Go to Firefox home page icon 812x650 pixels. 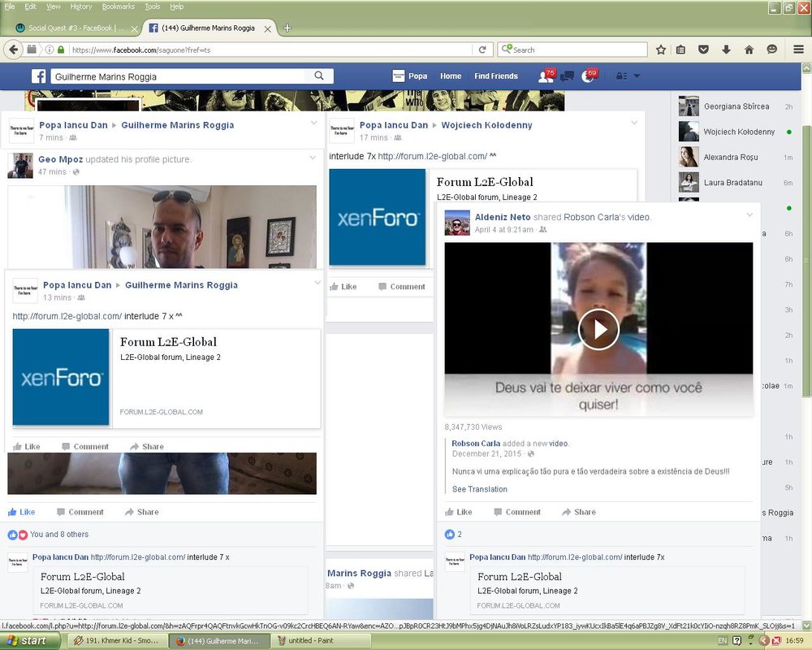click(x=749, y=50)
